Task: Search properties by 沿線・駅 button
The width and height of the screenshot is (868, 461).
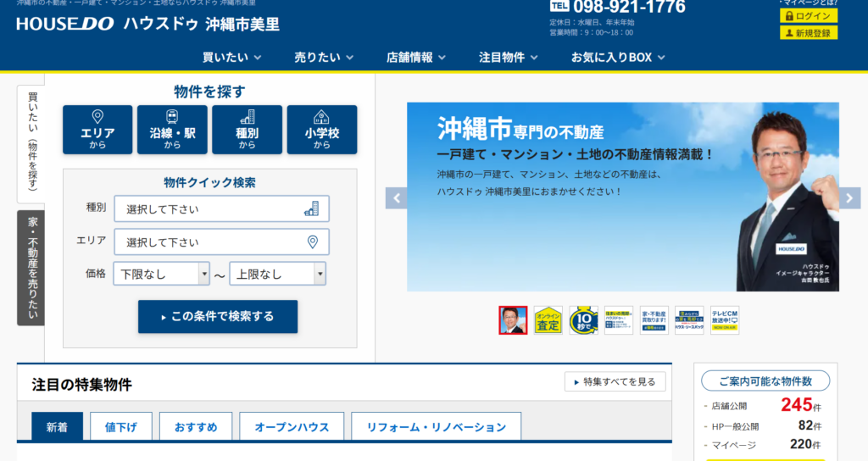Action: coord(172,130)
